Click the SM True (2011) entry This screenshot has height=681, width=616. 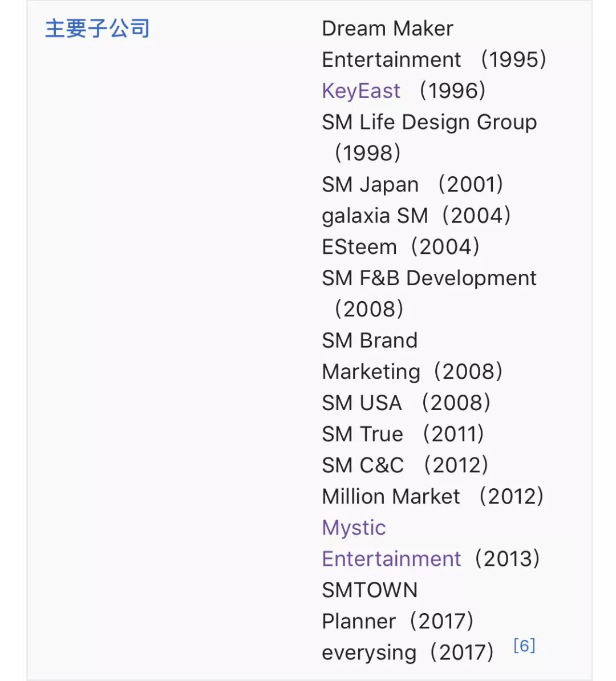(x=403, y=434)
